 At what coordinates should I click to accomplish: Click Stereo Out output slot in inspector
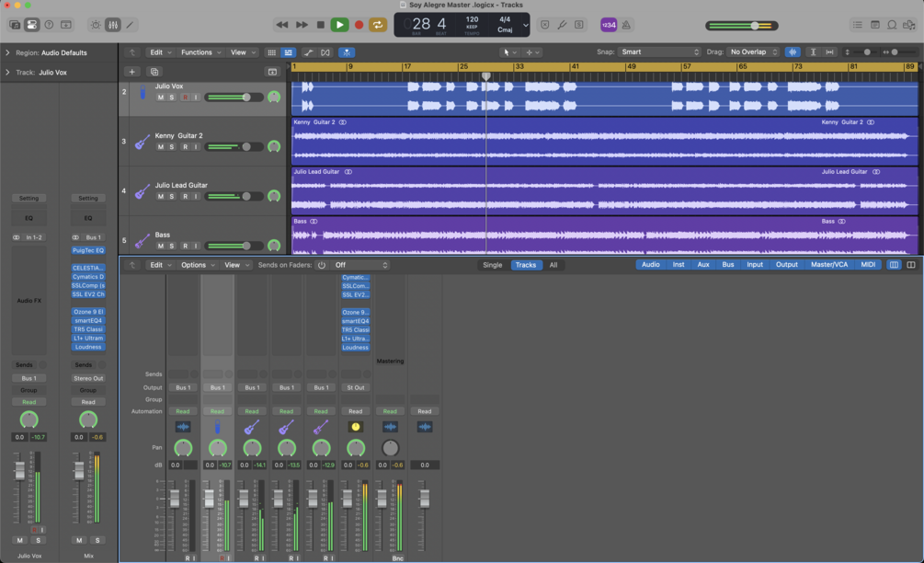pos(88,378)
